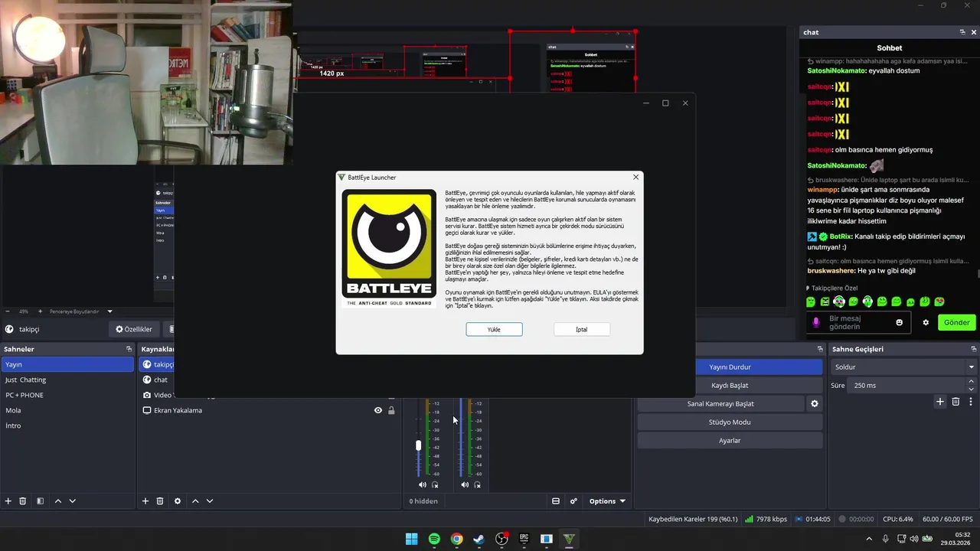Click Yükle in BattlEye Launcher dialog
Viewport: 980px width, 551px height.
pyautogui.click(x=494, y=329)
